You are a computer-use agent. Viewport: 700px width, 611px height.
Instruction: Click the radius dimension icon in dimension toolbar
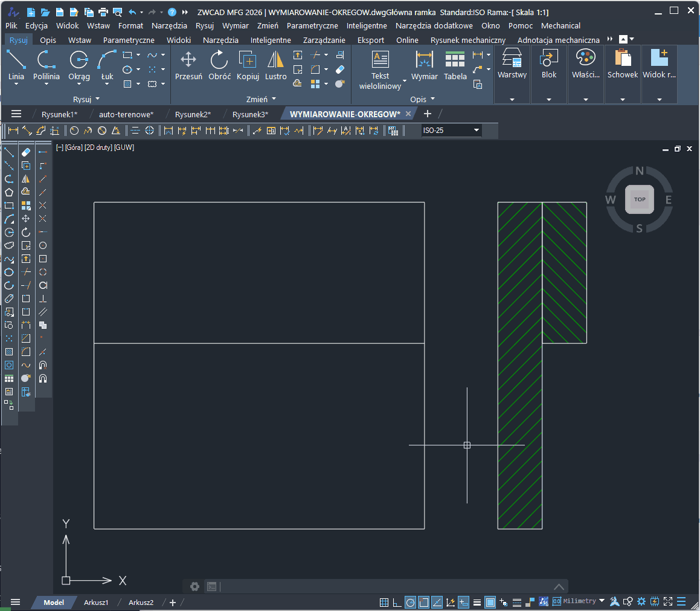(74, 131)
